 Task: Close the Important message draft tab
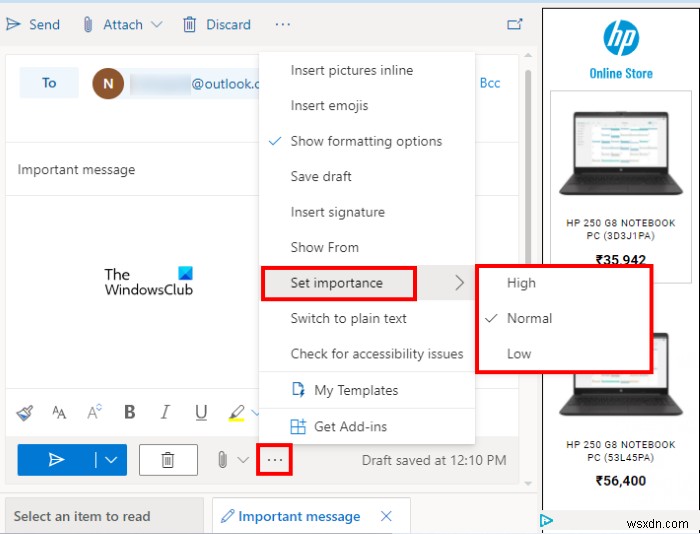coord(386,516)
